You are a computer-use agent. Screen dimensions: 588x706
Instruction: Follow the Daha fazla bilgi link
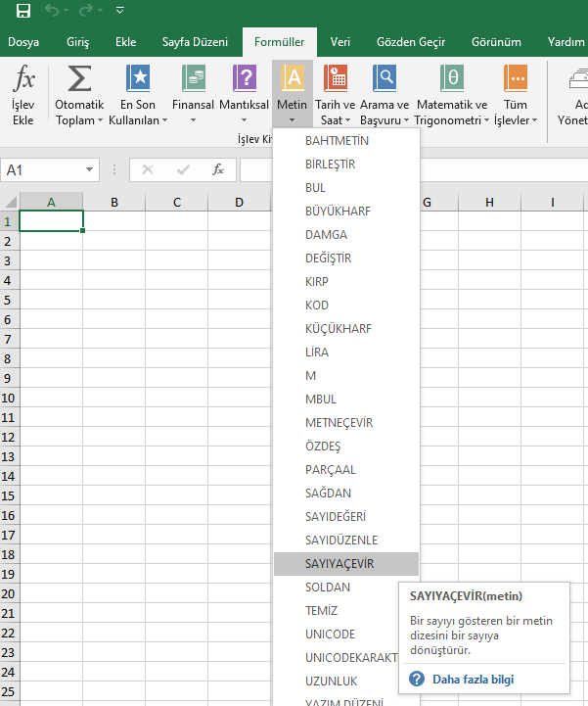[x=473, y=680]
